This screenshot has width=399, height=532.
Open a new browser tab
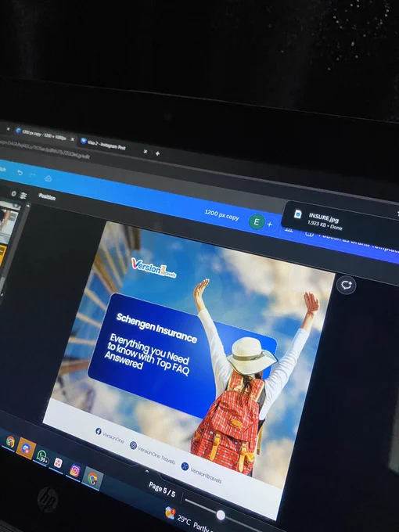point(157,153)
